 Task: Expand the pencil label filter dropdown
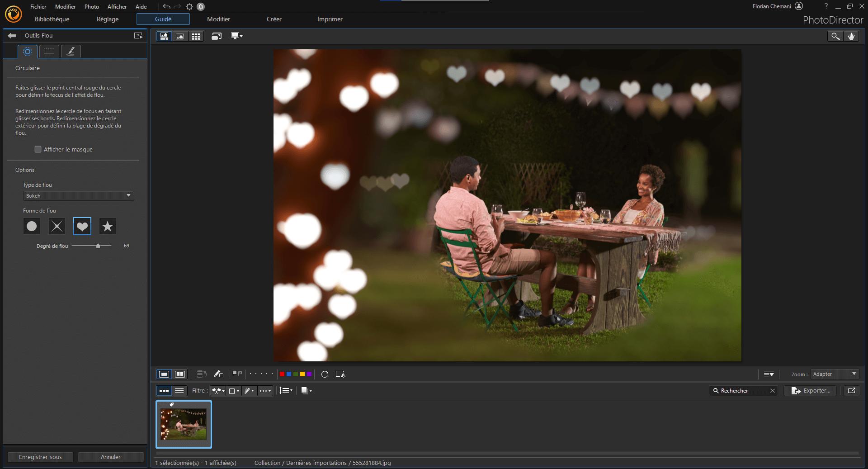[x=249, y=391]
